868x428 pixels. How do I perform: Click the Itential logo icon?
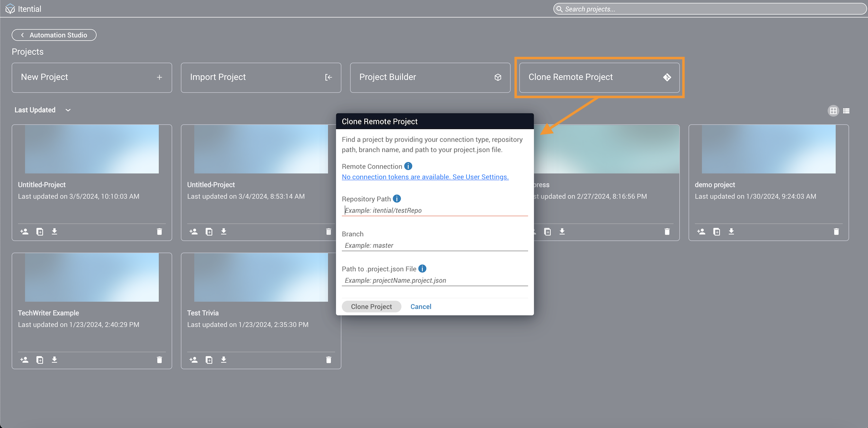(10, 9)
